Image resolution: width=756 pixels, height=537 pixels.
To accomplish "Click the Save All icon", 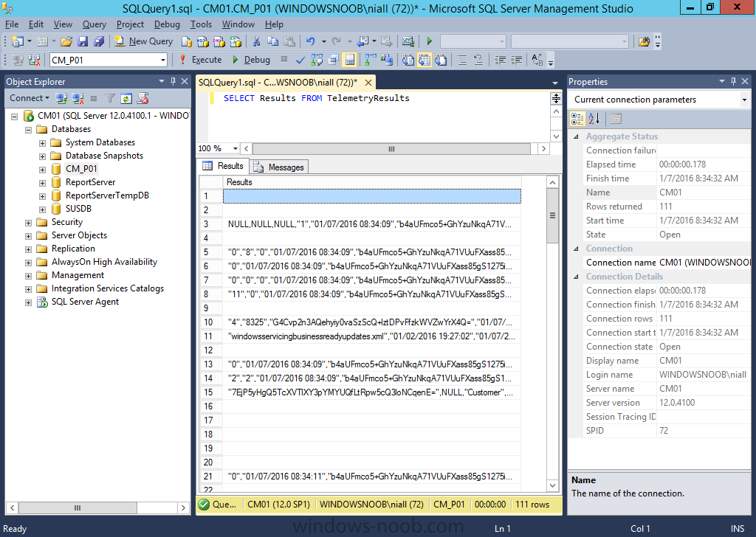I will (x=100, y=41).
